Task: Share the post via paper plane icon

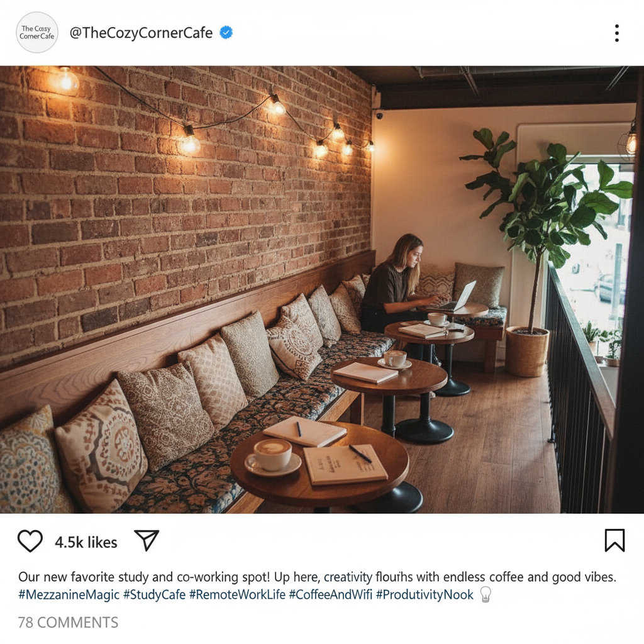Action: coord(147,540)
